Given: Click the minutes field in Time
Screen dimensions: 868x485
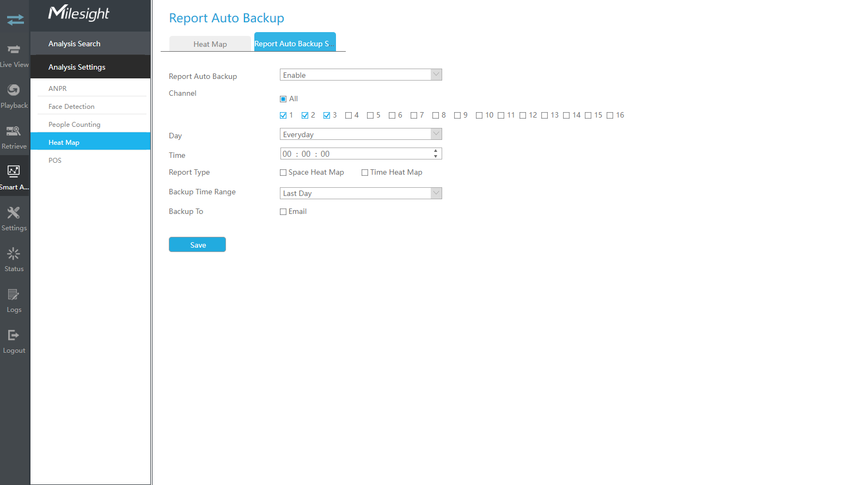Looking at the screenshot, I should pos(306,154).
